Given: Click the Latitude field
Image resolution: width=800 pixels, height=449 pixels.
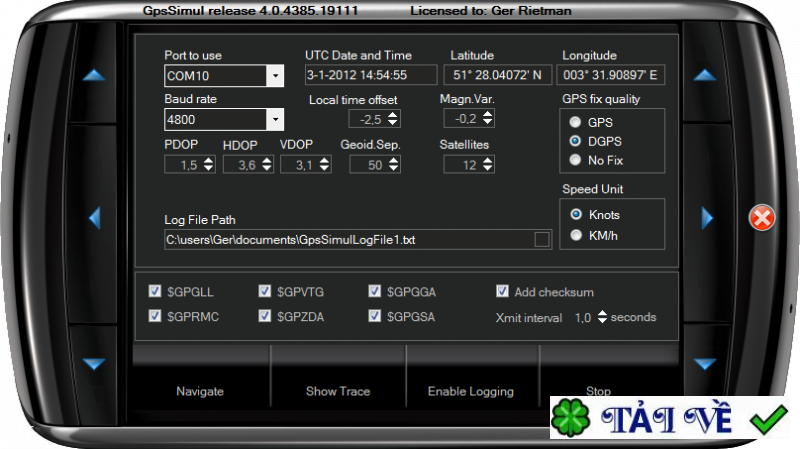Looking at the screenshot, I should point(497,75).
